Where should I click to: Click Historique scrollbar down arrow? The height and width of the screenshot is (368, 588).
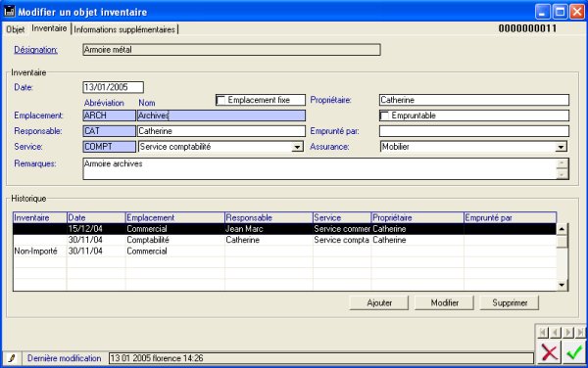tap(562, 285)
